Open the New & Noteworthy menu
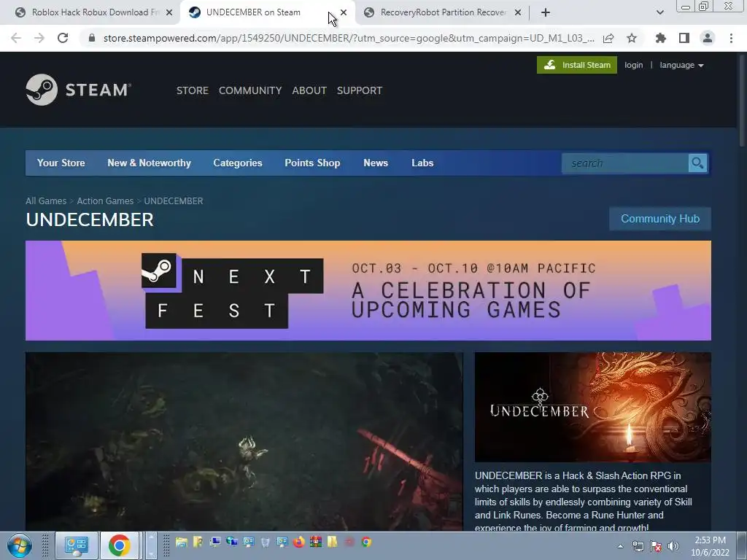 click(x=149, y=163)
